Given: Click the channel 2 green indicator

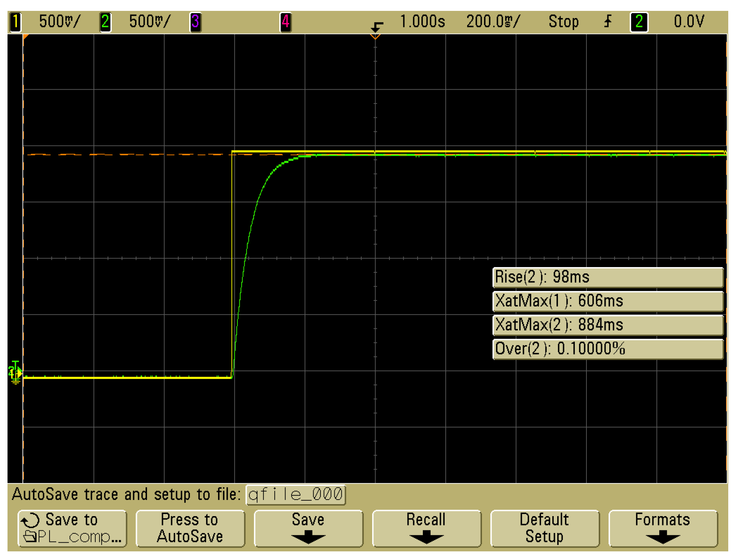Looking at the screenshot, I should pyautogui.click(x=105, y=22).
